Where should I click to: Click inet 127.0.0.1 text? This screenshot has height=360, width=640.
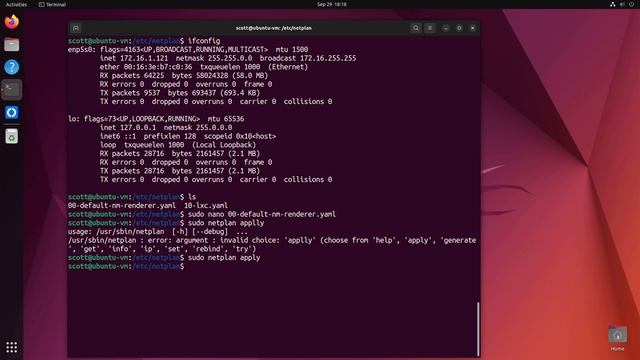click(128, 127)
